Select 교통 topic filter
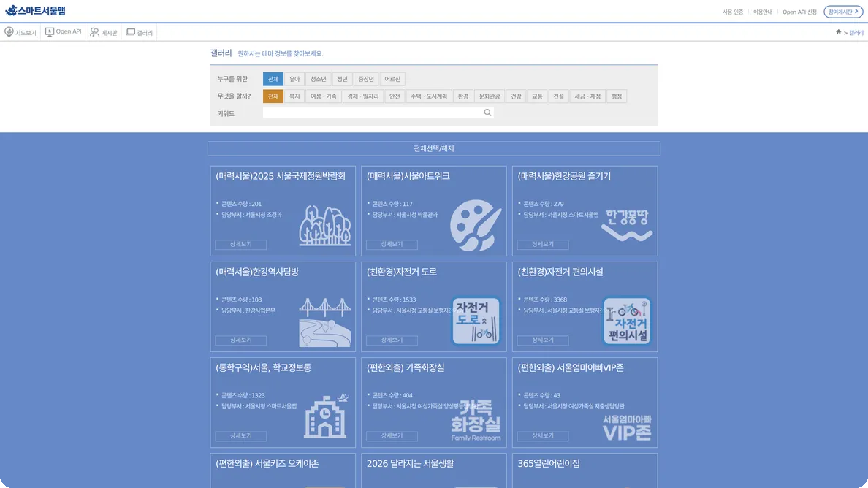This screenshot has width=868, height=488. 537,96
